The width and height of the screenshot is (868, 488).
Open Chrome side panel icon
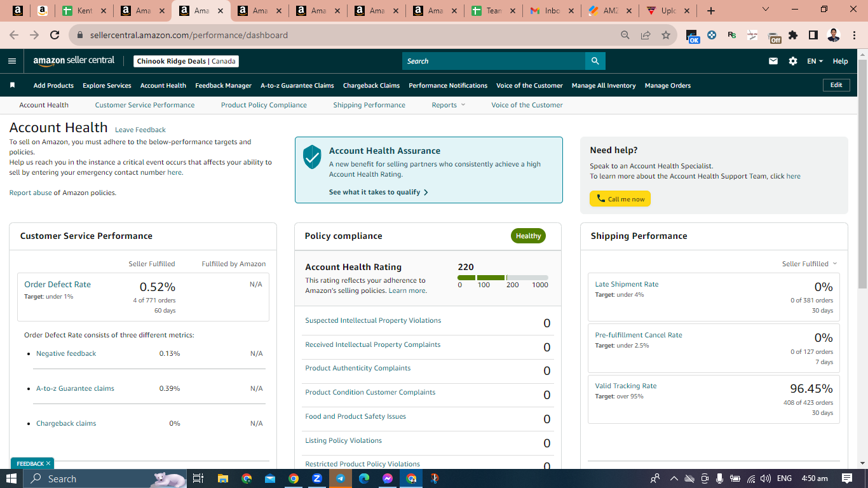click(x=813, y=36)
